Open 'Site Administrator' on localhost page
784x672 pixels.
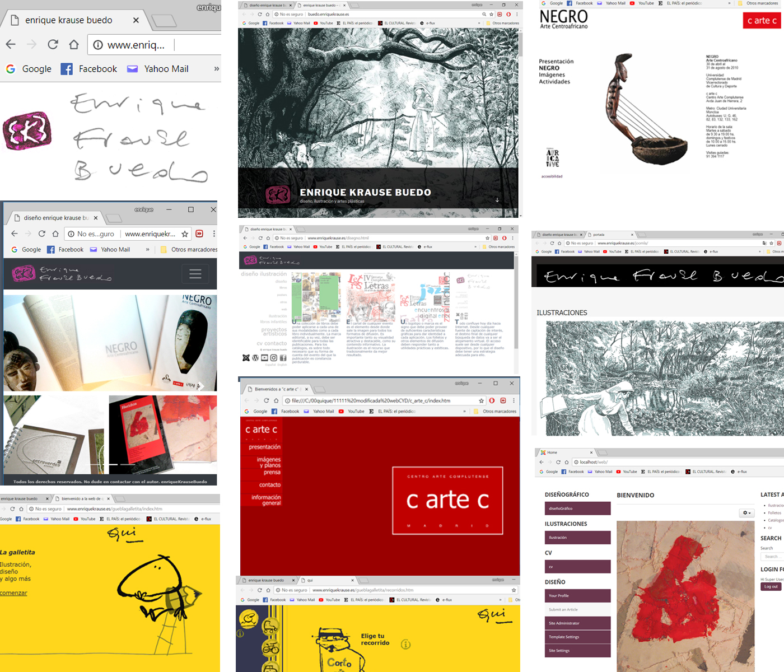pyautogui.click(x=577, y=623)
